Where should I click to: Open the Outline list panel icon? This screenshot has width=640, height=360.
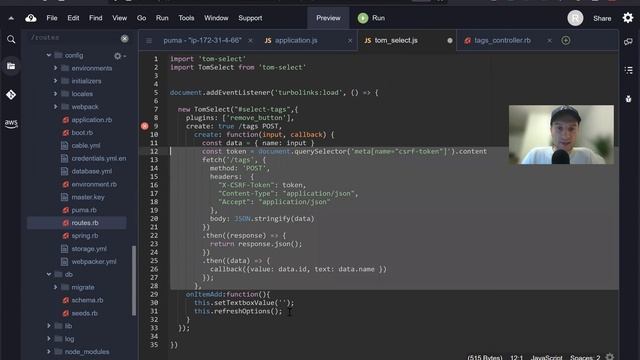[629, 70]
